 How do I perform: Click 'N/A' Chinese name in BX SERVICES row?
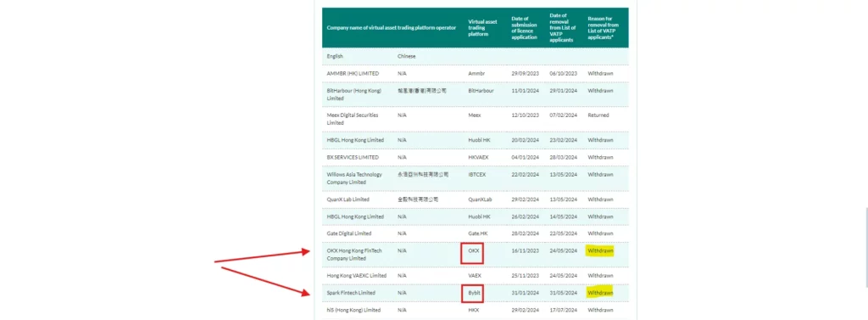(402, 157)
